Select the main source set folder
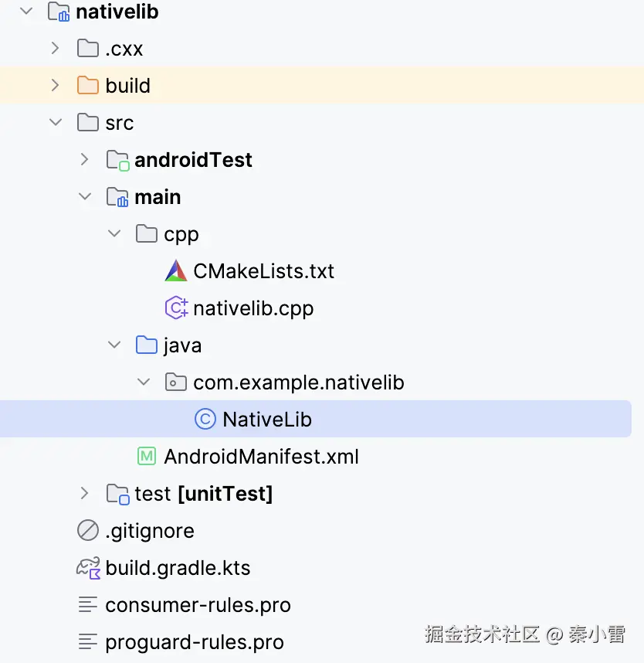Image resolution: width=644 pixels, height=663 pixels. pyautogui.click(x=158, y=197)
